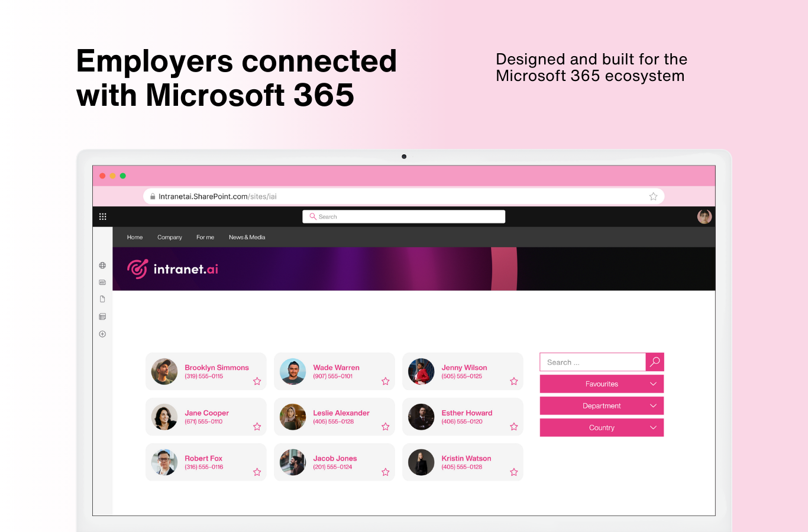Click the profile avatar in the top bar
808x532 pixels.
[x=704, y=216]
